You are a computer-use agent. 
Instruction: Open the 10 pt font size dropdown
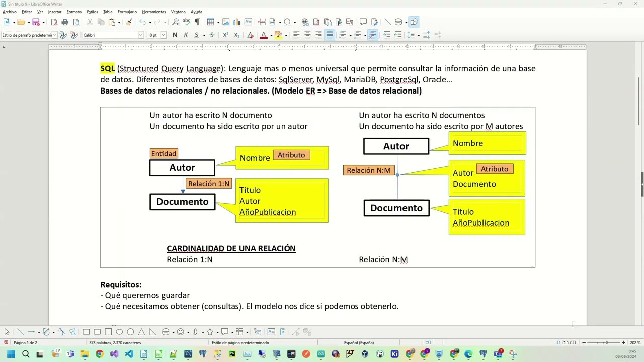pos(164,35)
